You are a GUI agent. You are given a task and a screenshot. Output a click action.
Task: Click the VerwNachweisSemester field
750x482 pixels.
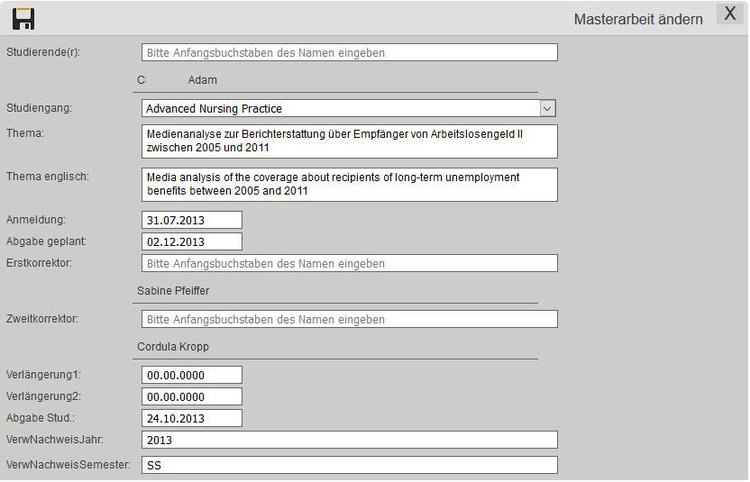(349, 465)
